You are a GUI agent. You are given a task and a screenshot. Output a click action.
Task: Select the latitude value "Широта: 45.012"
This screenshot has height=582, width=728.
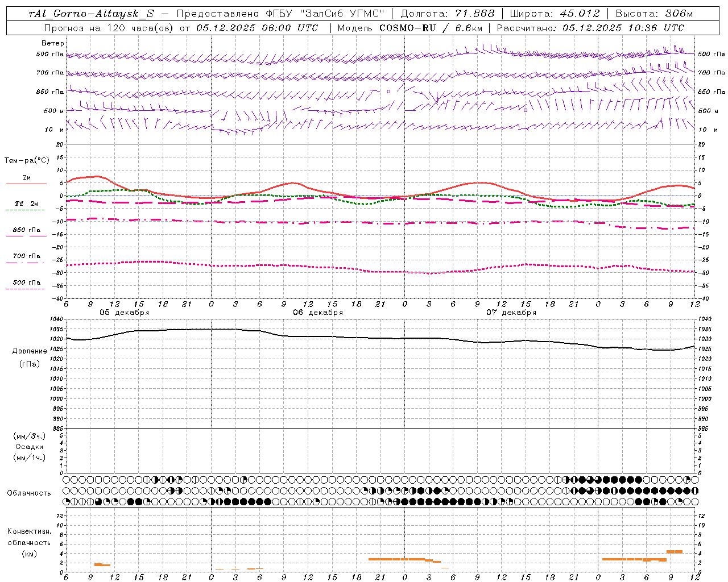(555, 14)
